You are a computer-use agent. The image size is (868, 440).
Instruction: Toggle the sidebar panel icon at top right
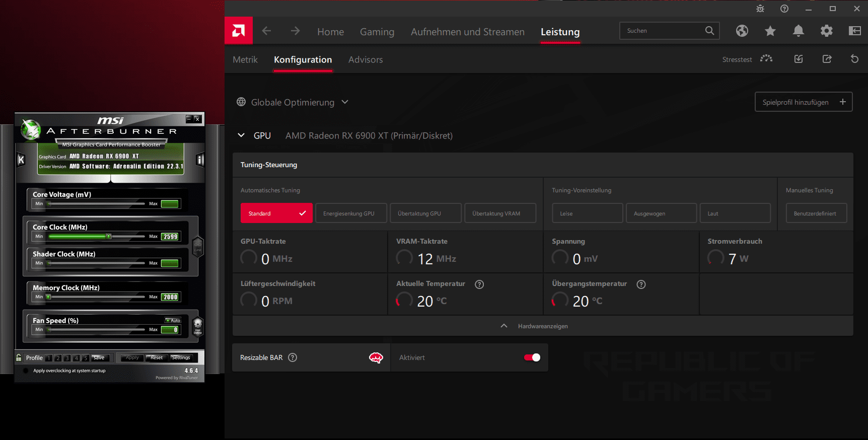(x=854, y=31)
